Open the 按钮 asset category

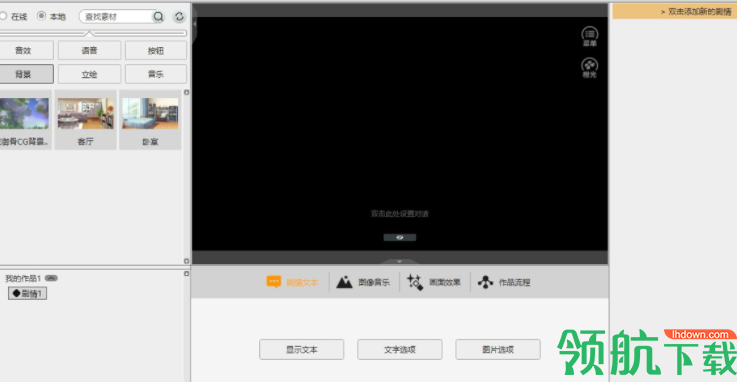pos(156,50)
